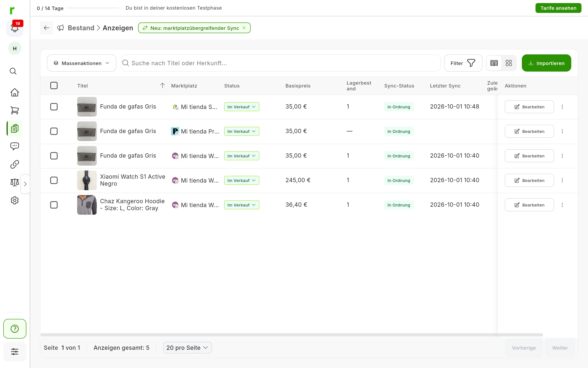This screenshot has height=368, width=588.
Task: Switch to grid card view
Action: (x=509, y=63)
